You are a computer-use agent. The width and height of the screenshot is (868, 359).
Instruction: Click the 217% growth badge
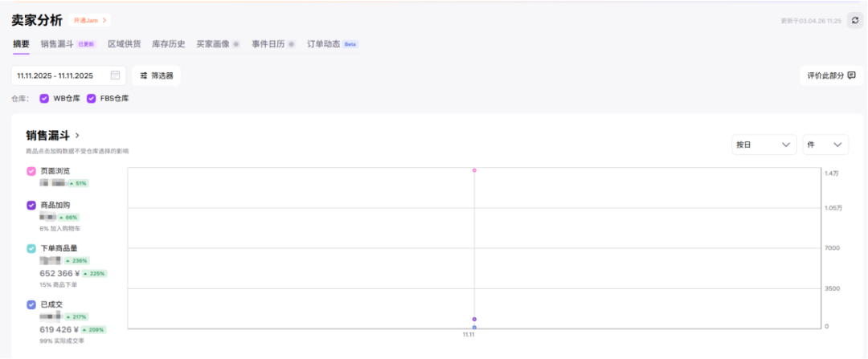point(76,317)
